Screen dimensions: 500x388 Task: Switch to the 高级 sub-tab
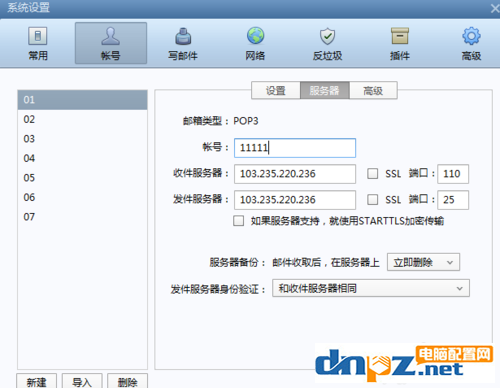pyautogui.click(x=373, y=90)
